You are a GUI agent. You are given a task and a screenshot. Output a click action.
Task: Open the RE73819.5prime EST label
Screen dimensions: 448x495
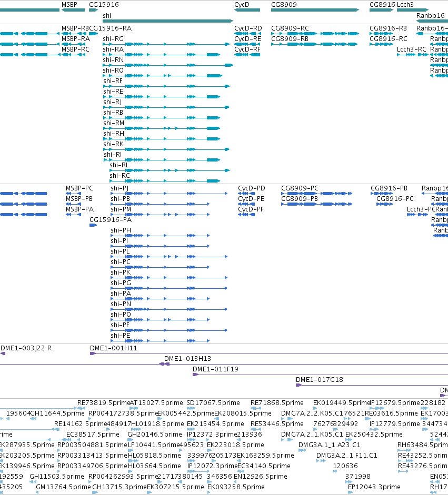(x=104, y=403)
